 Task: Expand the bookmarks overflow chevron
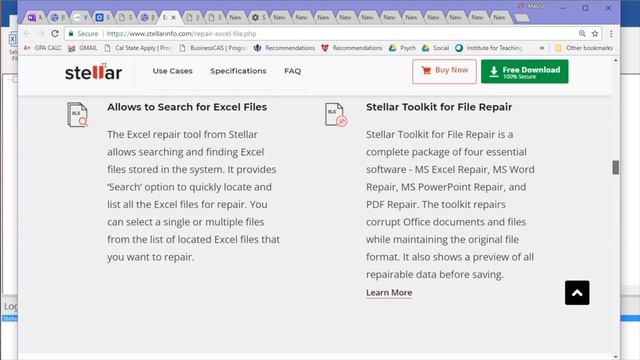(x=542, y=48)
